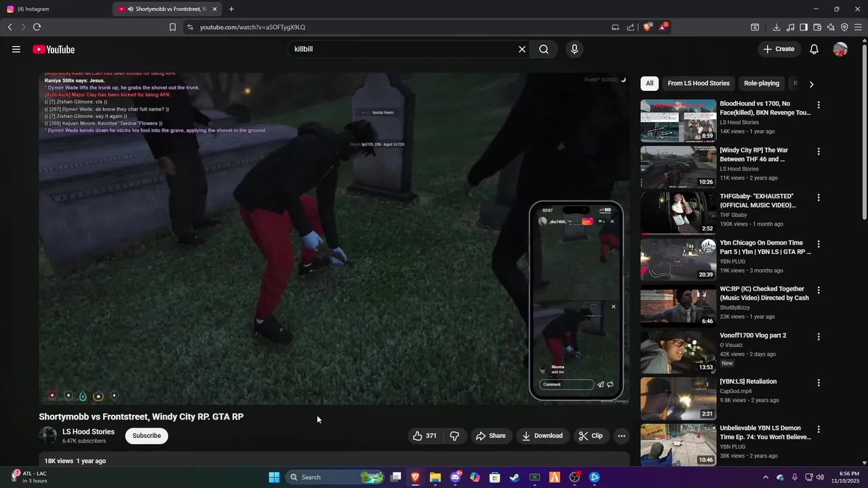Open THFGbaby EXHAUSTED music video title
This screenshot has width=868, height=488.
tap(758, 201)
